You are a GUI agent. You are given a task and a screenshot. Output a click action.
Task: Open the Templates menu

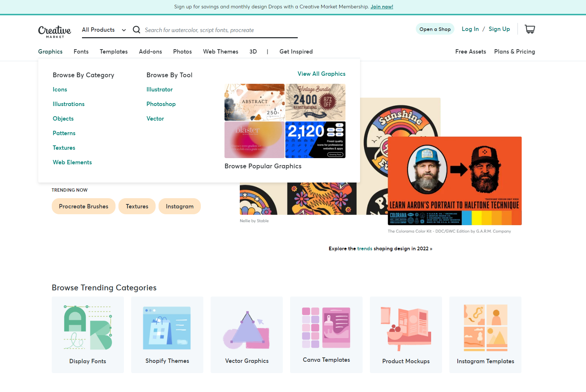tap(114, 52)
